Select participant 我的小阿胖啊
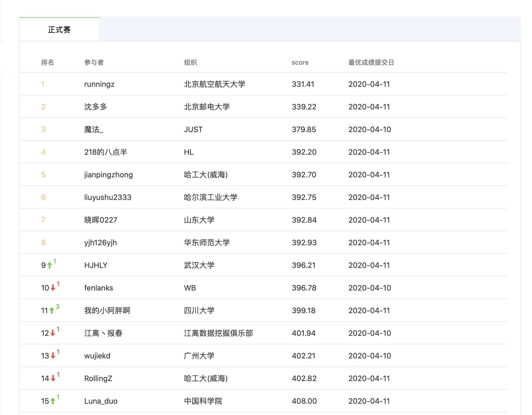Image resolution: width=532 pixels, height=415 pixels. [107, 310]
